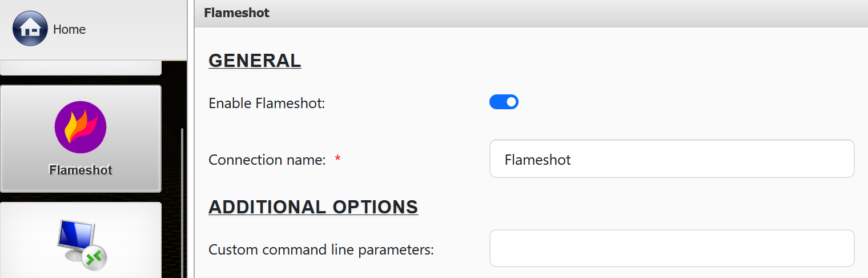
Task: Click the "Connection name:" label
Action: coord(267,160)
